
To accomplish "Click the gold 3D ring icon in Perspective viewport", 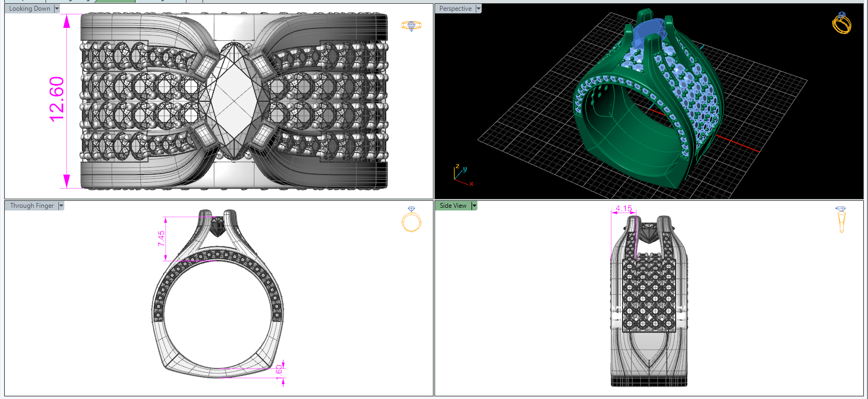I will click(x=842, y=22).
